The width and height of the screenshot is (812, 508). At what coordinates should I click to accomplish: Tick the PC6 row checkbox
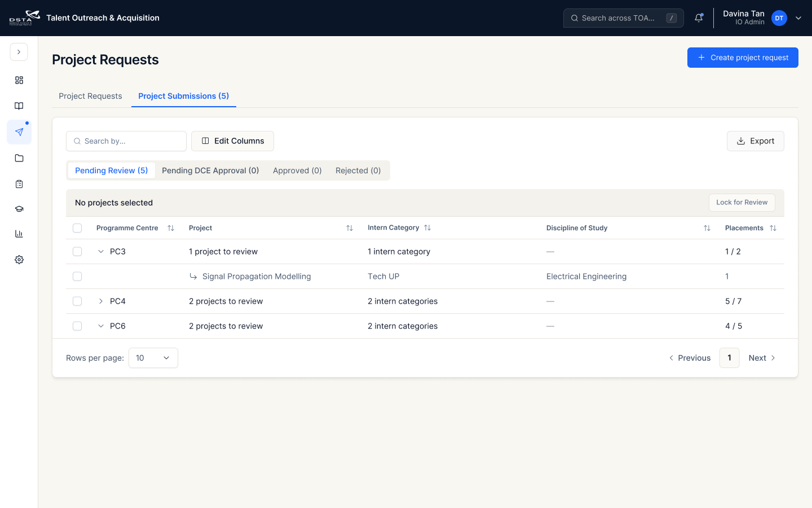tap(77, 326)
